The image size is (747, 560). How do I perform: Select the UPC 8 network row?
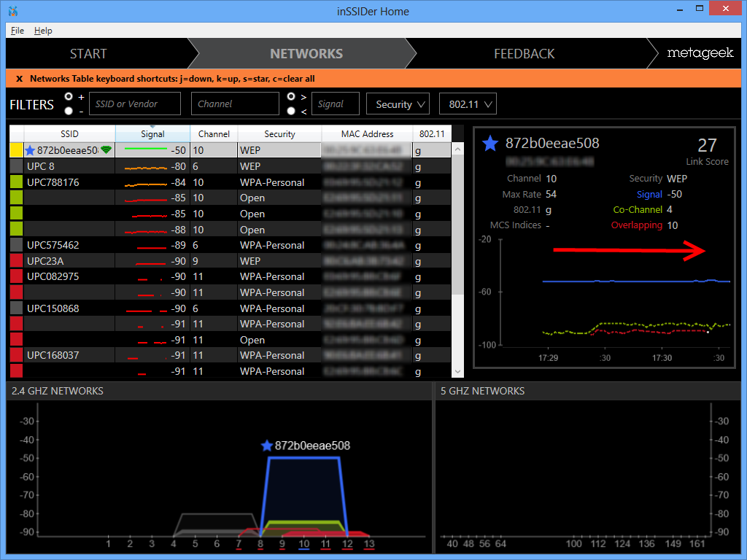231,166
